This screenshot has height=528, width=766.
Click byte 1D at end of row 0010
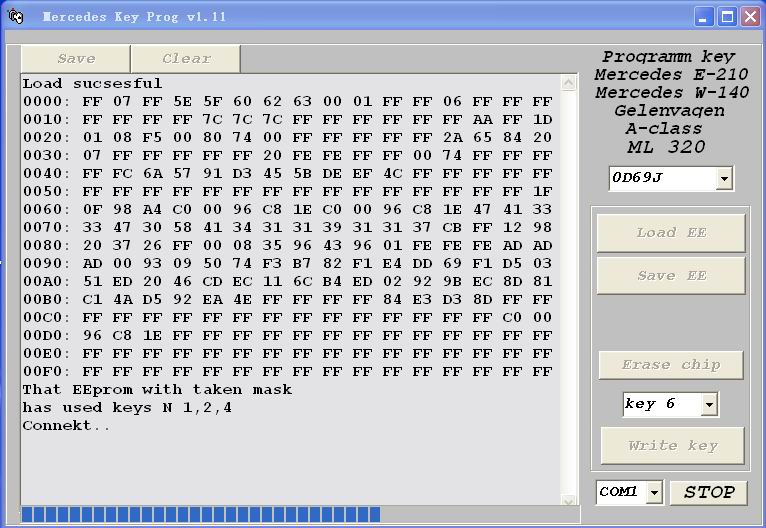[x=542, y=120]
